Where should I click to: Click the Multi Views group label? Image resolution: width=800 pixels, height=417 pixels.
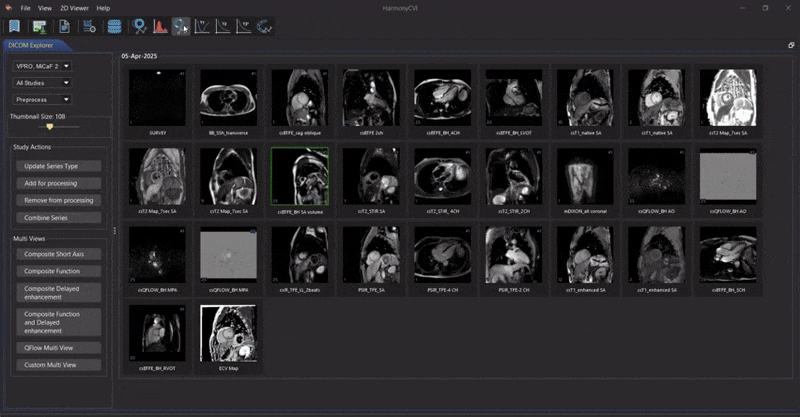coord(29,239)
